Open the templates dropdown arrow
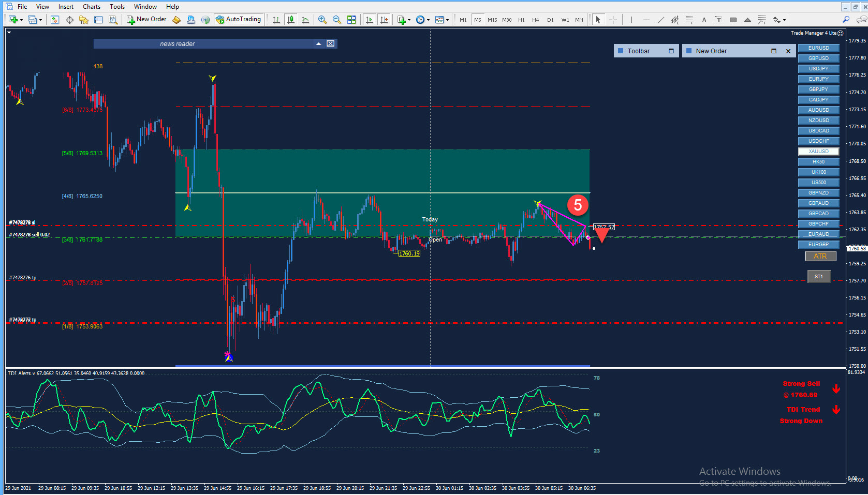This screenshot has width=868, height=495. [447, 20]
